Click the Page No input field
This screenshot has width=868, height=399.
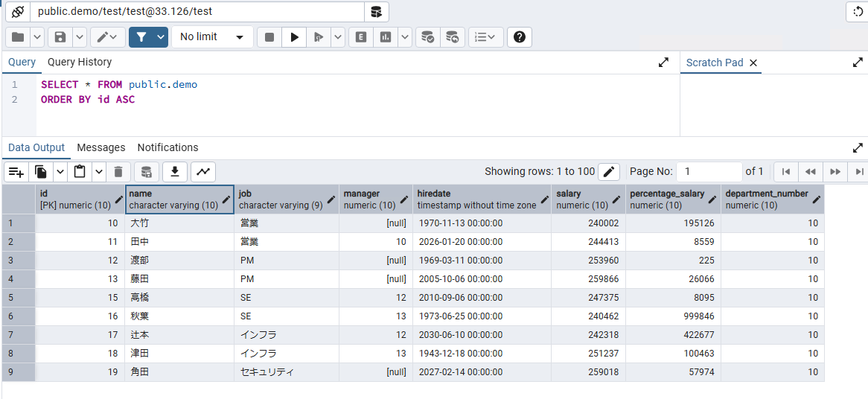(x=709, y=172)
